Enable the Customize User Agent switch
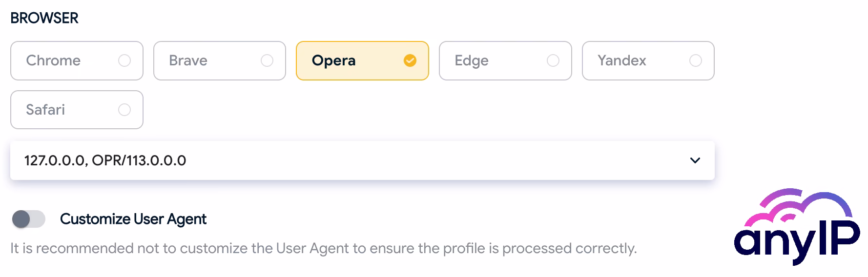 (28, 219)
